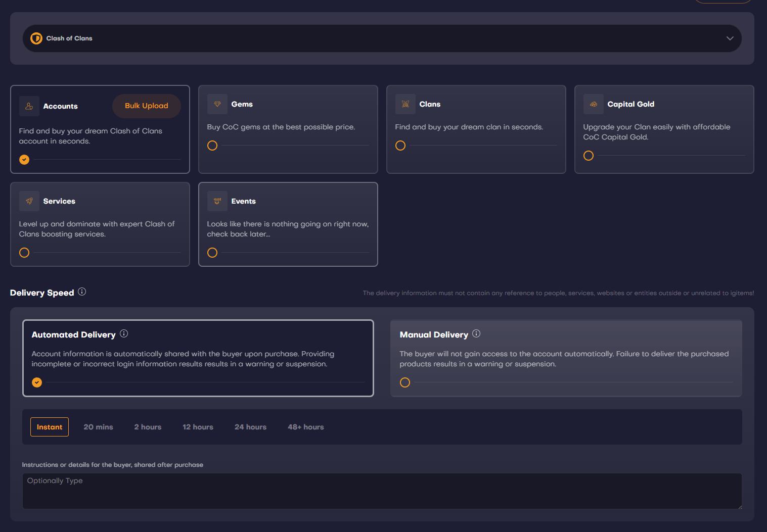767x532 pixels.
Task: Select the 12 hours delivery option
Action: click(x=198, y=427)
